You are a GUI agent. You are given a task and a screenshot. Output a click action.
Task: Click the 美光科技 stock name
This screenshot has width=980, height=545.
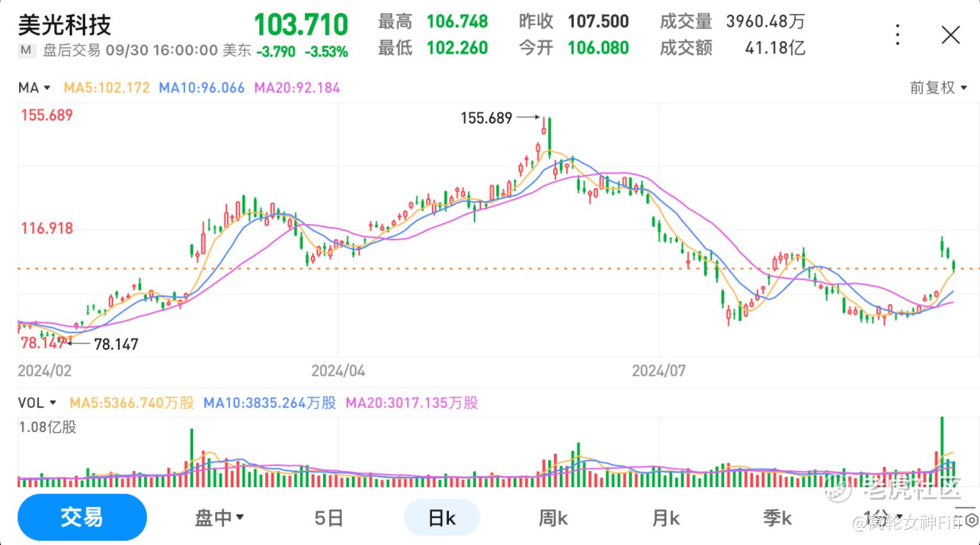point(65,25)
